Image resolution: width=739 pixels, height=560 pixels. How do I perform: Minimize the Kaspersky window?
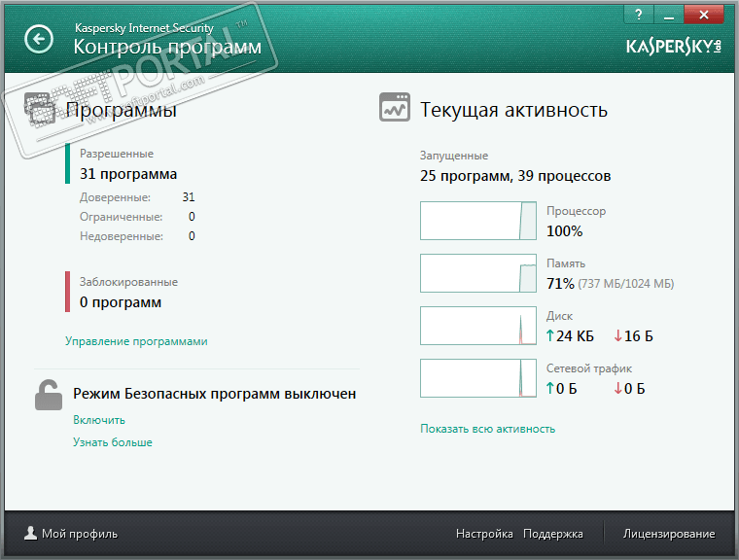pos(668,15)
